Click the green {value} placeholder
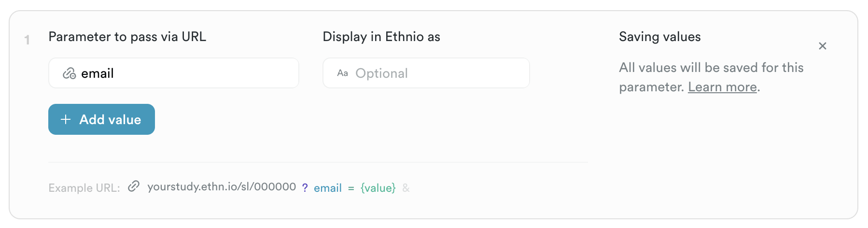This screenshot has width=868, height=228. [x=378, y=188]
